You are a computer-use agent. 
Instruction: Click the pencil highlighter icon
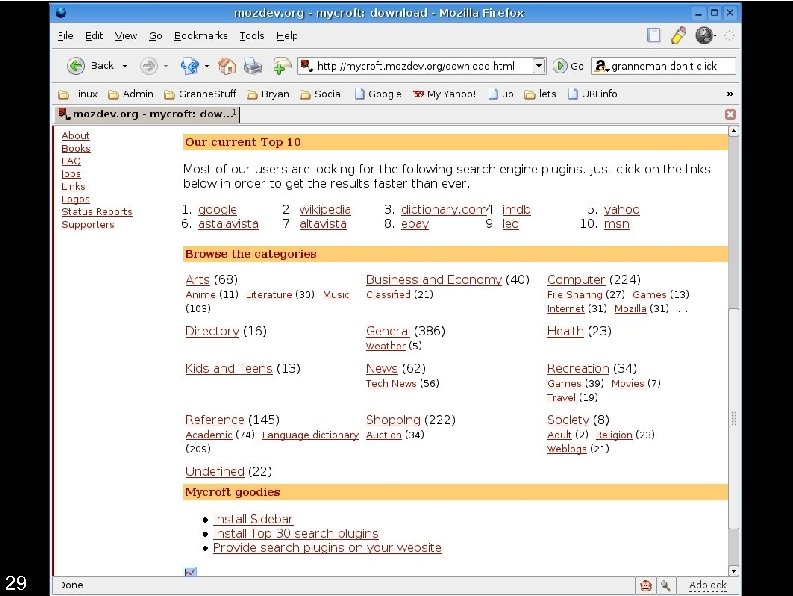[x=678, y=35]
